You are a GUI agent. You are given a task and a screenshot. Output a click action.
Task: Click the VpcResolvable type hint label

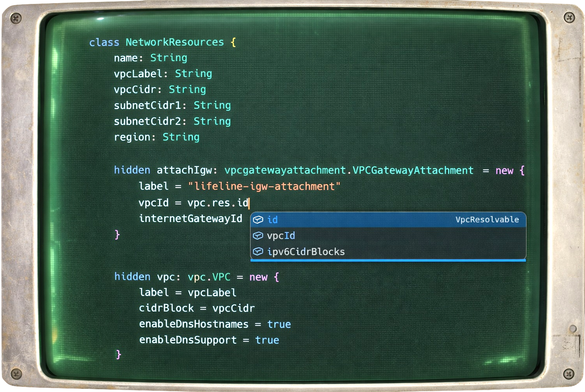point(487,220)
